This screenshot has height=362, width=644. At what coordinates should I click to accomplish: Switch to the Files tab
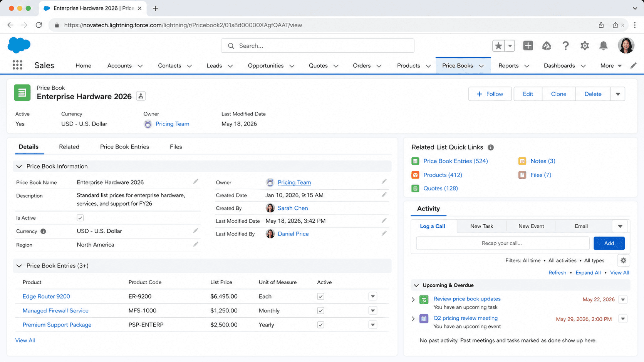[176, 147]
